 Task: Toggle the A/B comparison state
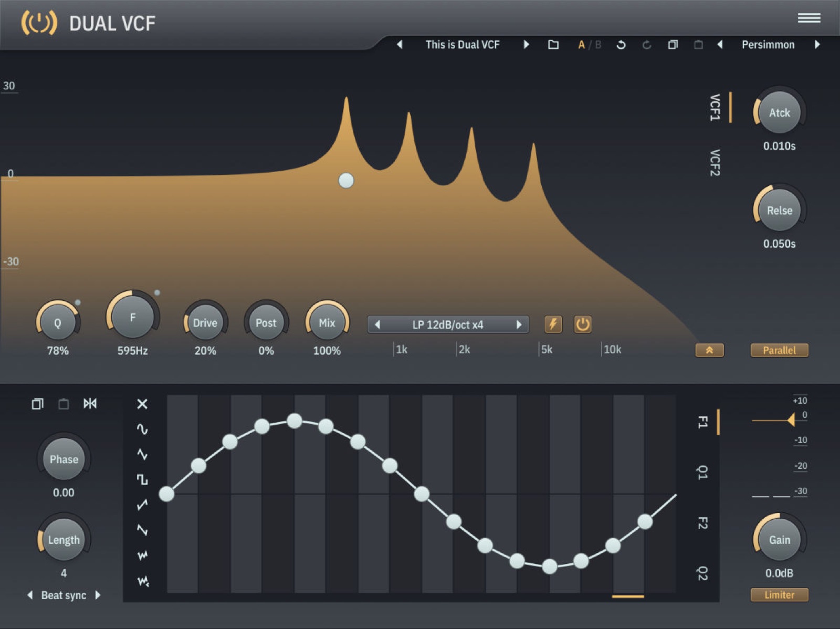tap(589, 45)
